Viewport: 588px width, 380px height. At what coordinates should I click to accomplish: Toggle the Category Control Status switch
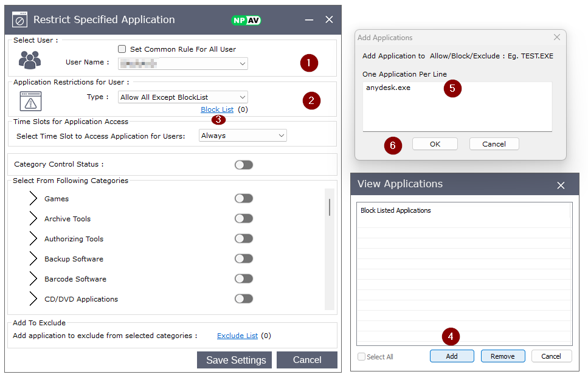244,165
